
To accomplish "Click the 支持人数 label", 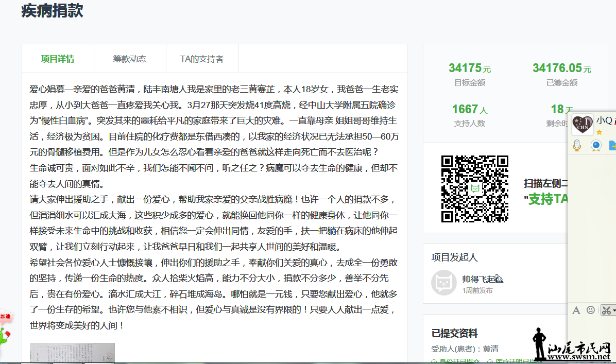I will click(470, 124).
